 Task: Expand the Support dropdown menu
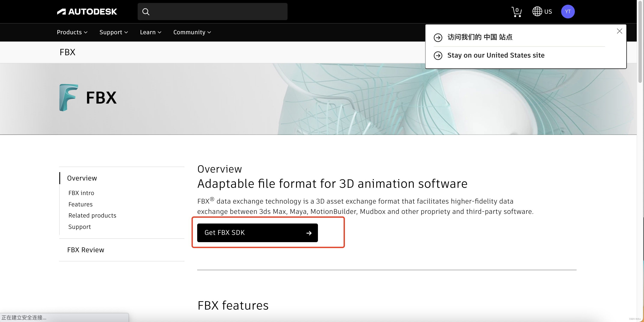(113, 32)
